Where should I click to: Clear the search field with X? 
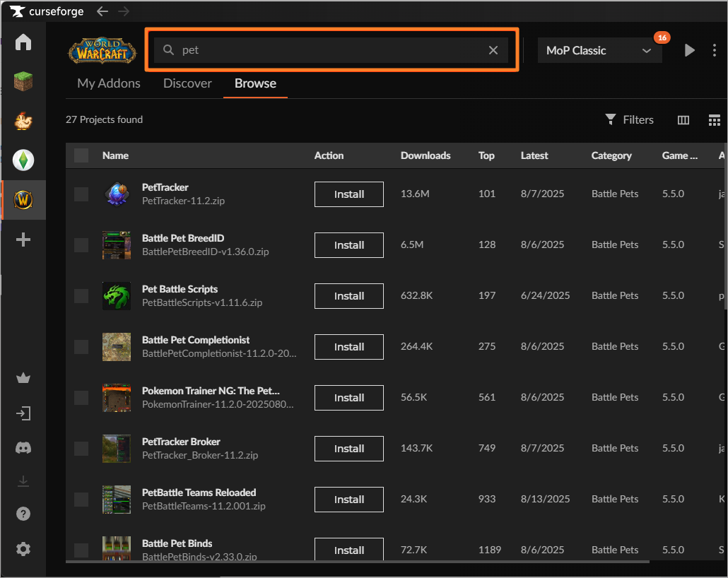pos(493,50)
